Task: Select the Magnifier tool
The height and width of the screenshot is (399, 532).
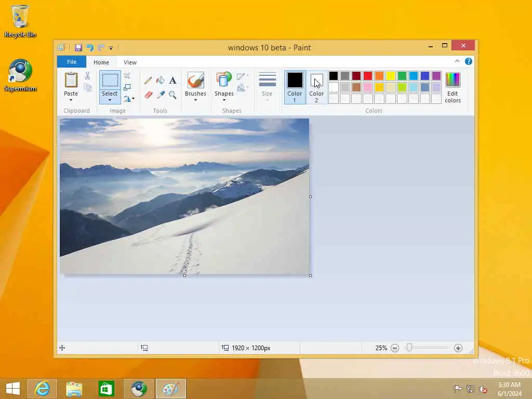Action: (172, 95)
